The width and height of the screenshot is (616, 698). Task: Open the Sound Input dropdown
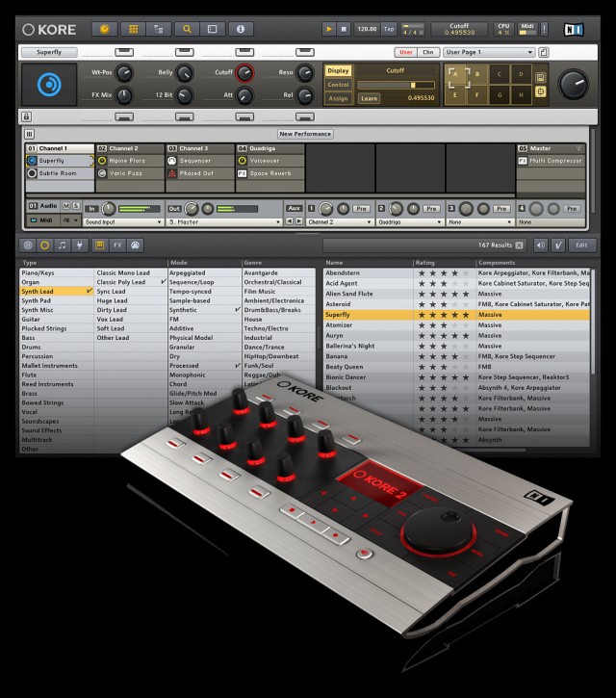[x=122, y=221]
